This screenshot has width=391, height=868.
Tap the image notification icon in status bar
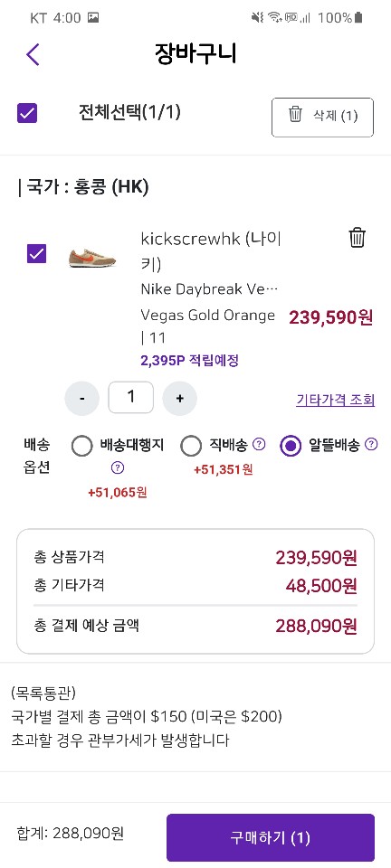click(93, 18)
